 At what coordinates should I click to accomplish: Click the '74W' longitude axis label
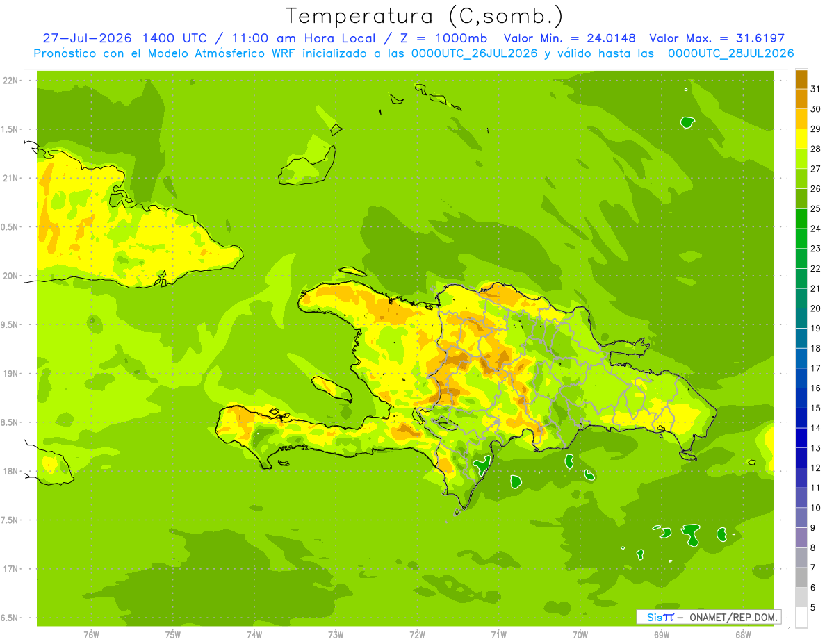tap(254, 634)
